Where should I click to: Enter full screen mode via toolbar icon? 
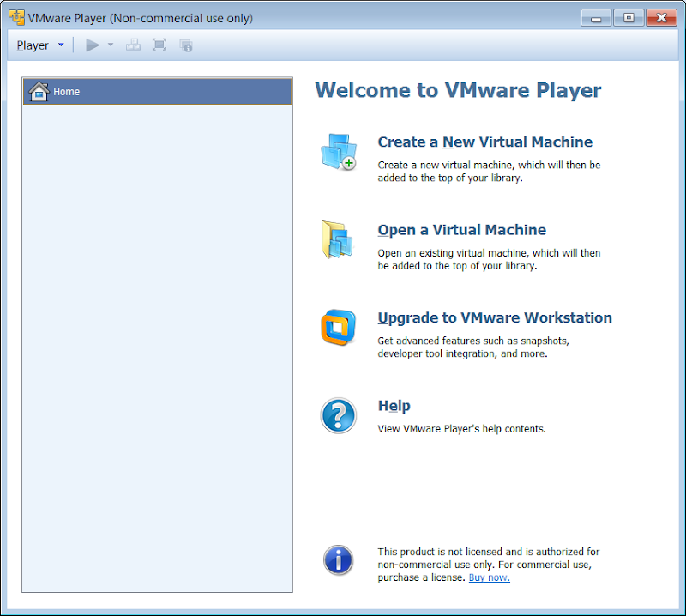pyautogui.click(x=159, y=45)
